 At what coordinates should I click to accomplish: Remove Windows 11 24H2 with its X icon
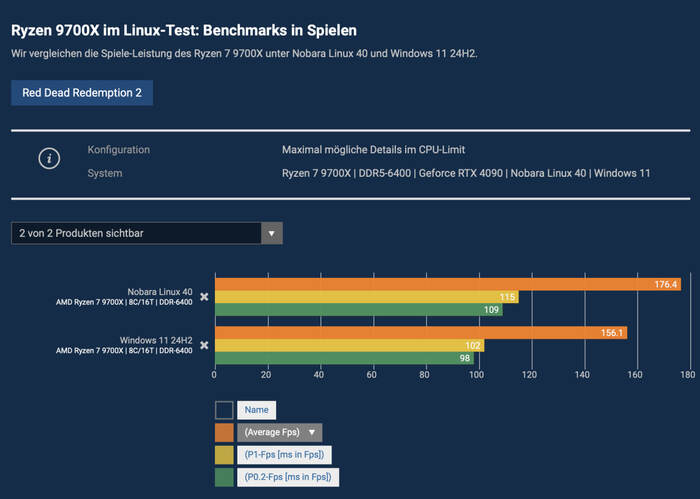click(x=204, y=345)
